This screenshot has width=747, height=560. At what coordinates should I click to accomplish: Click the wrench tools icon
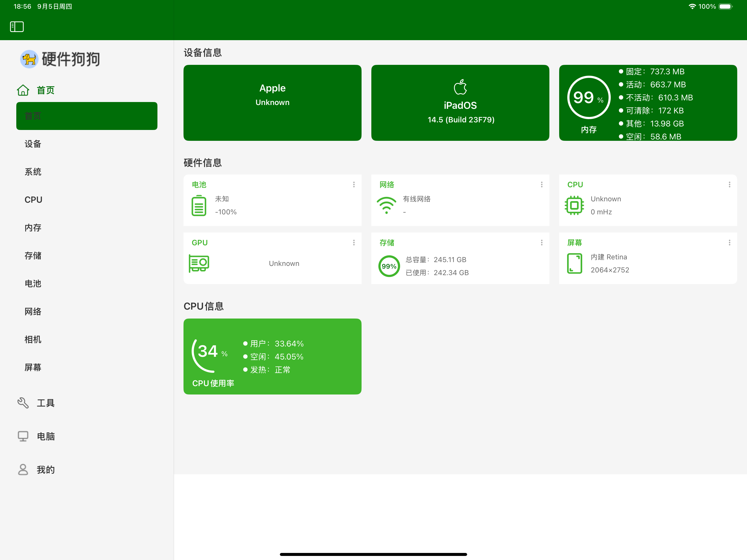pyautogui.click(x=23, y=403)
